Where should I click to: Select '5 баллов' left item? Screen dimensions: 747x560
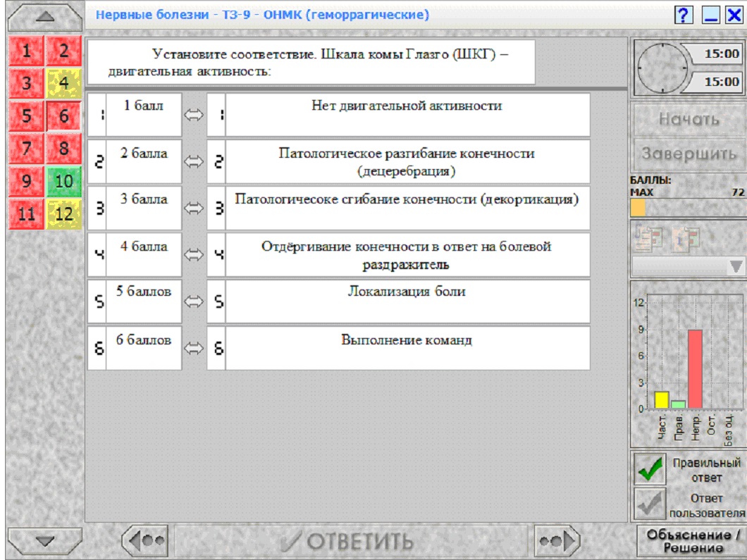(x=135, y=301)
